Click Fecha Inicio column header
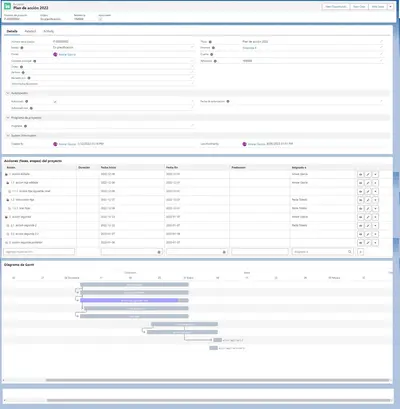This screenshot has height=409, width=400. (x=108, y=167)
